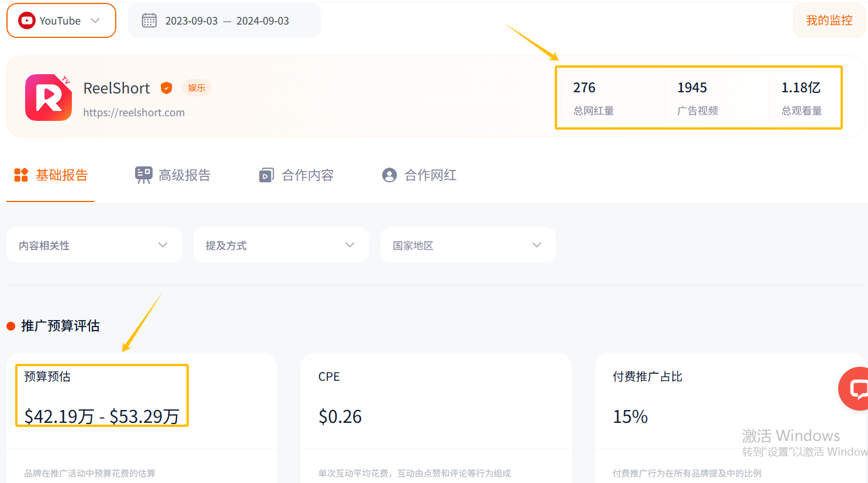Click the person icon on 合作网红 tab
This screenshot has width=868, height=483.
[390, 175]
